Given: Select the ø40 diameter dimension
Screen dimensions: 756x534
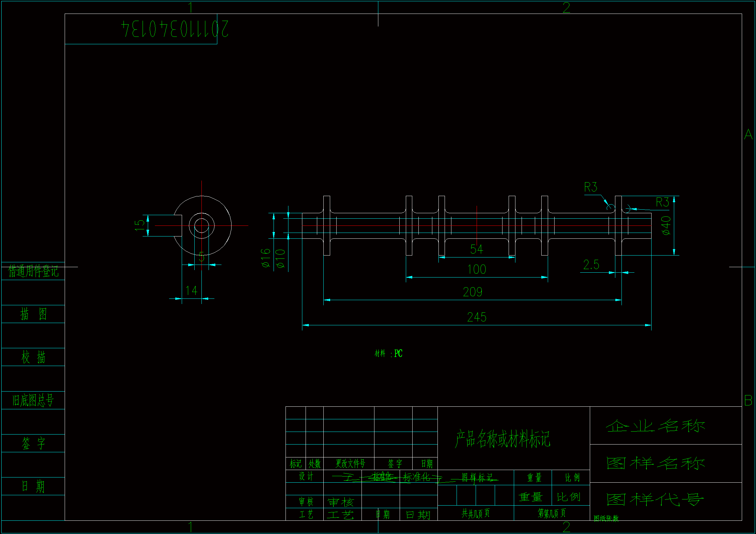Looking at the screenshot, I should tap(666, 225).
